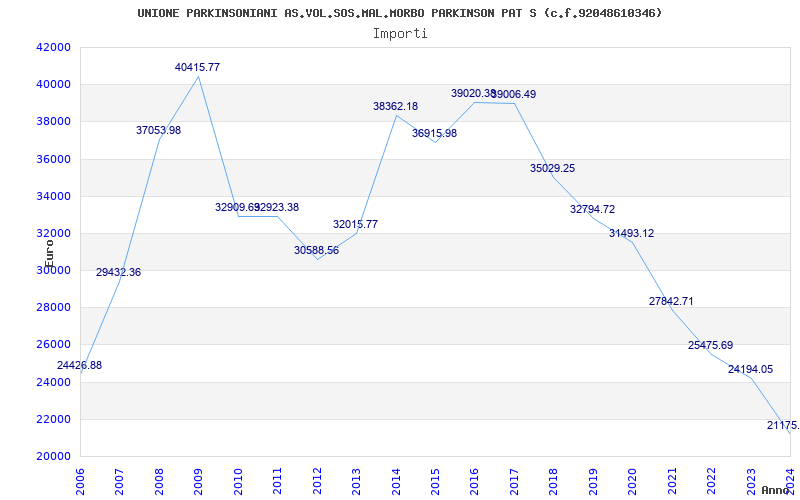Click the 2010 year tick label
The width and height of the screenshot is (800, 500).
point(238,481)
